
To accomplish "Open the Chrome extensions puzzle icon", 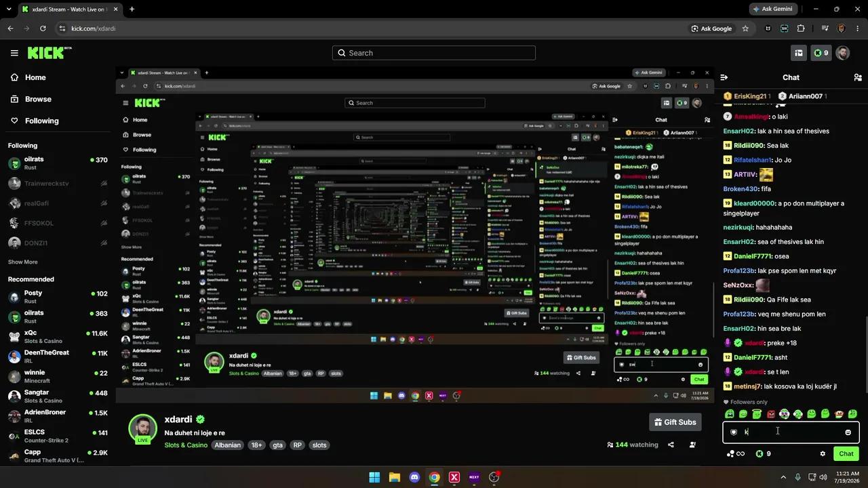I will [801, 28].
